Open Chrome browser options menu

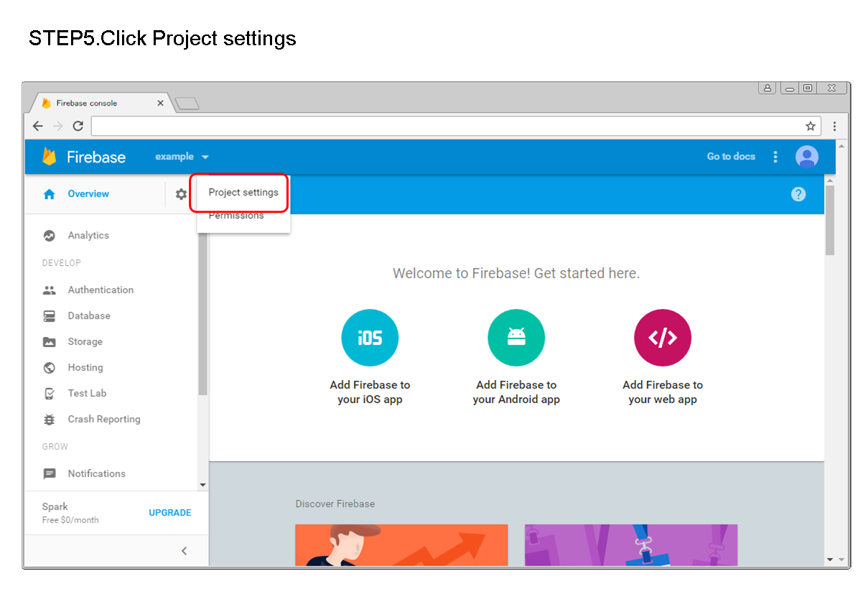(x=834, y=126)
